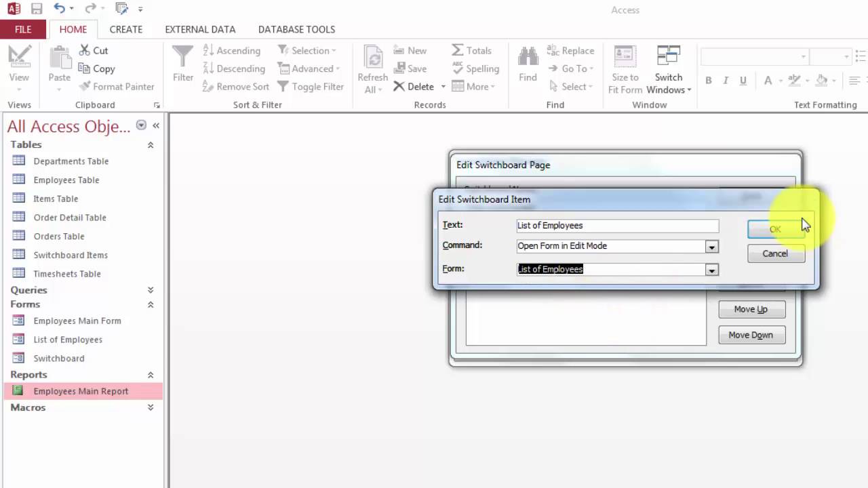Click Totals sigma button
868x488 pixels.
471,50
